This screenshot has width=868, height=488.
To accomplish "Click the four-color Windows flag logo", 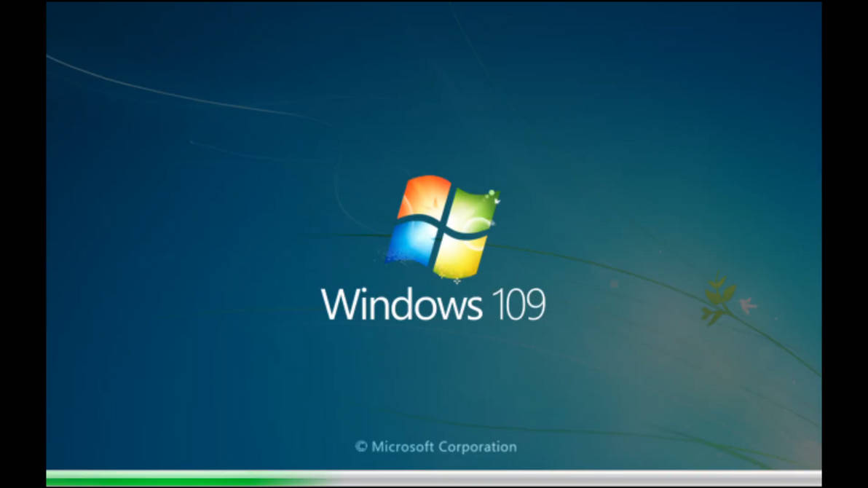I will point(443,227).
